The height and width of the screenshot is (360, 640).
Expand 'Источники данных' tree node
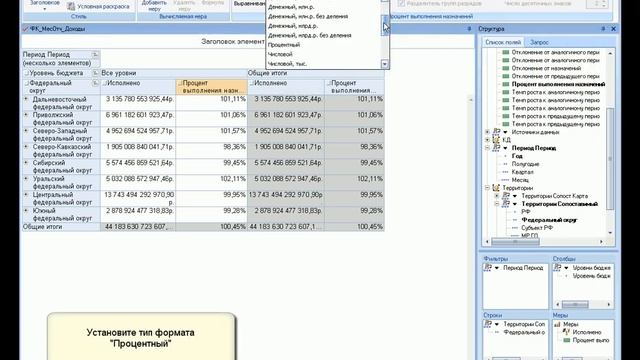487,132
